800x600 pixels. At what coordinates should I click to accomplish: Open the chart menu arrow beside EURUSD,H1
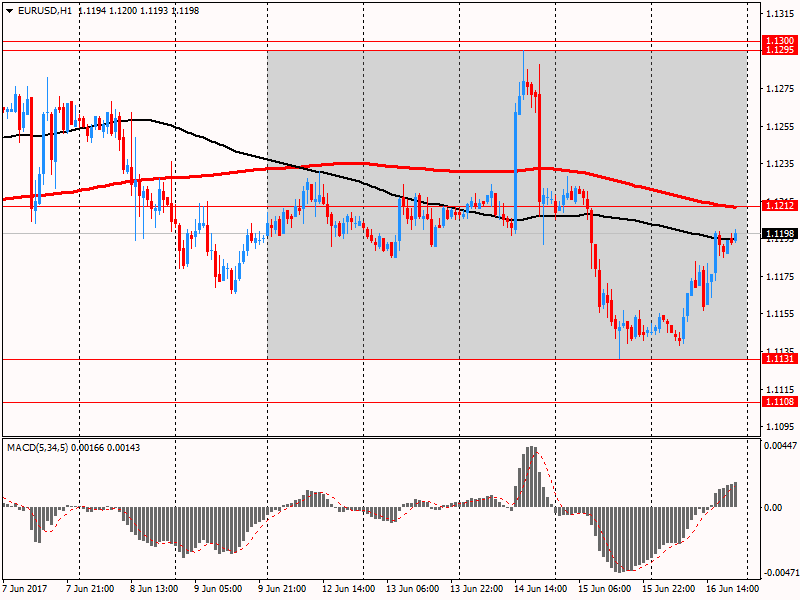tap(10, 11)
